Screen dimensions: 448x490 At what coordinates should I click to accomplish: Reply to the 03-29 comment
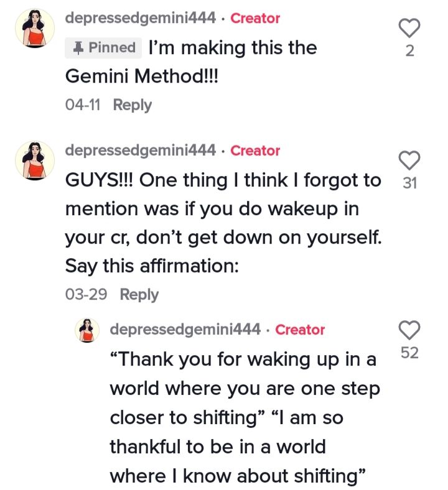pyautogui.click(x=139, y=294)
